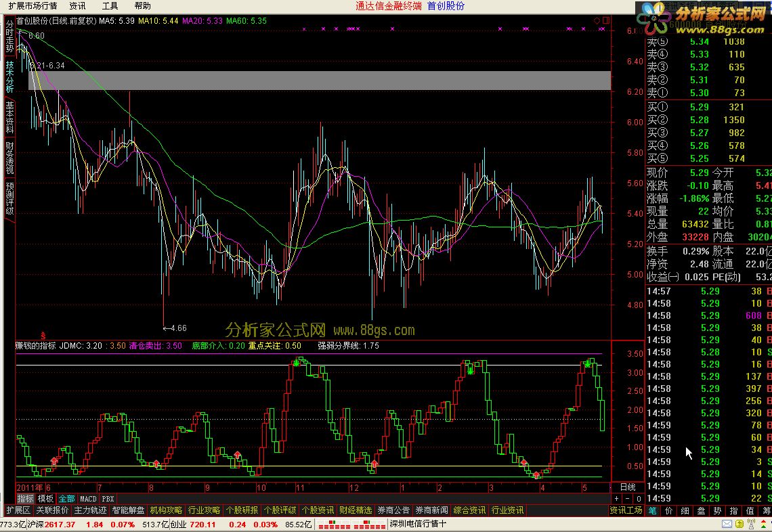Click the 创业 index value 720.11
The width and height of the screenshot is (772, 532).
point(203,525)
